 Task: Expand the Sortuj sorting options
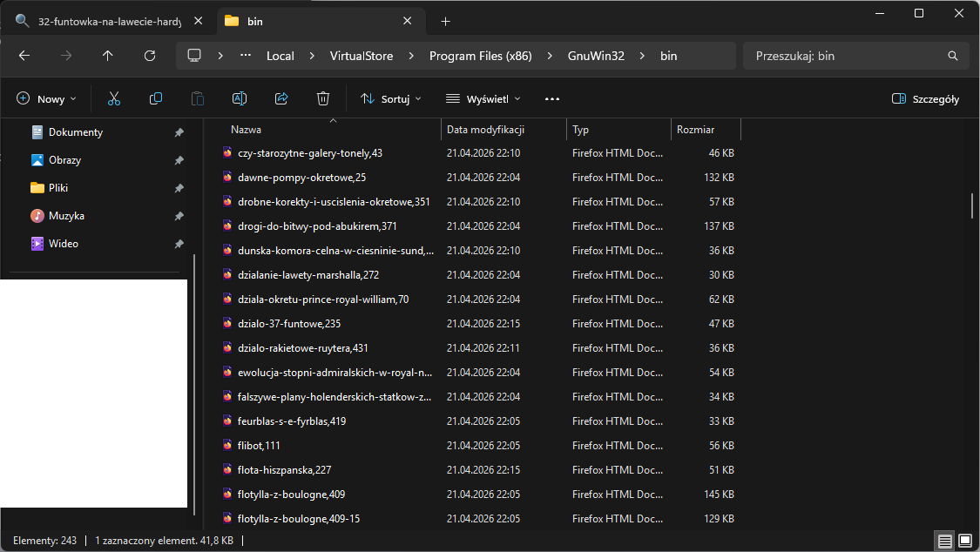pos(391,99)
